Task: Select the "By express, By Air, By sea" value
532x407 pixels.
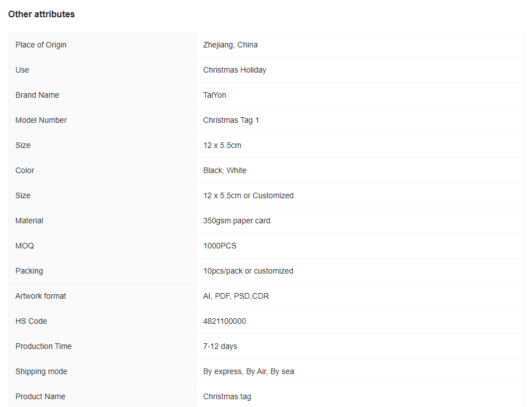Action: coord(249,371)
